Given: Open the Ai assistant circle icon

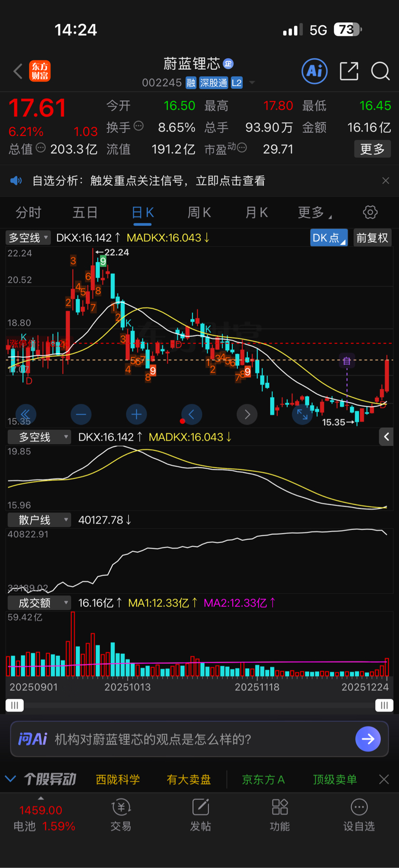Looking at the screenshot, I should pyautogui.click(x=315, y=71).
